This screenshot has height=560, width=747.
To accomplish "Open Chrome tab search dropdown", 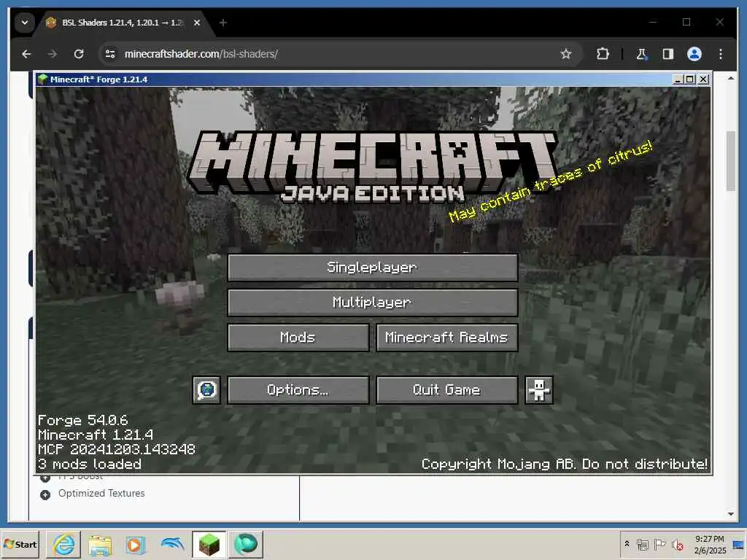I will [25, 23].
